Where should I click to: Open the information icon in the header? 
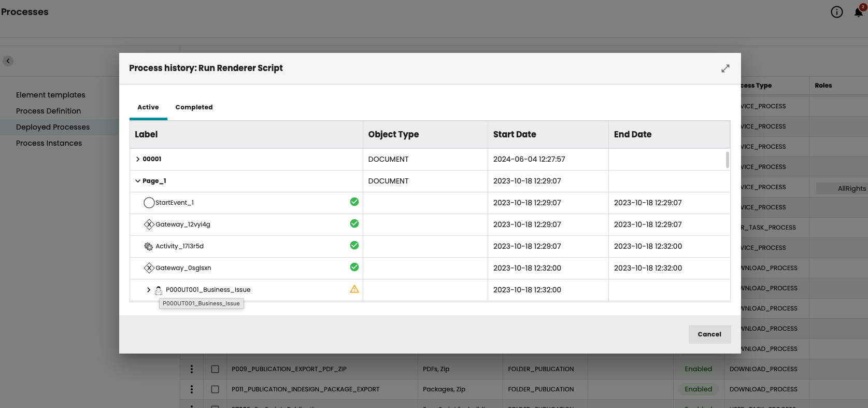836,12
